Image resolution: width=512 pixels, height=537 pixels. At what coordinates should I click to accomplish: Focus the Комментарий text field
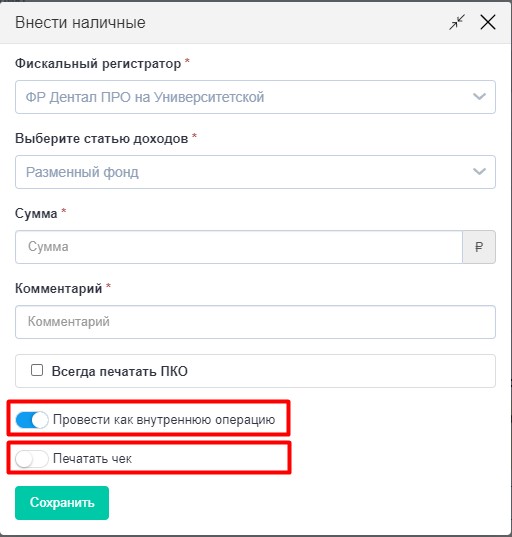(x=255, y=322)
